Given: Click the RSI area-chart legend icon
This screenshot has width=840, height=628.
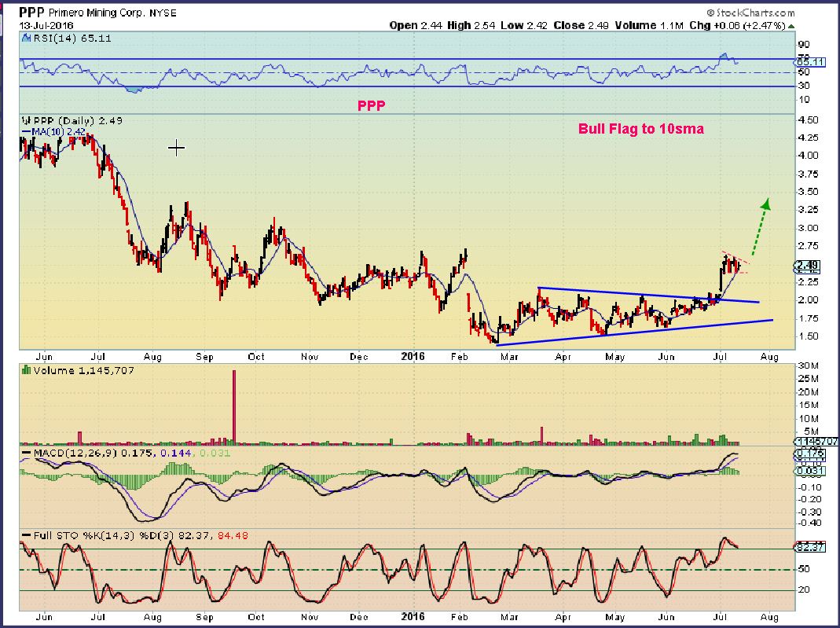Looking at the screenshot, I should point(26,38).
